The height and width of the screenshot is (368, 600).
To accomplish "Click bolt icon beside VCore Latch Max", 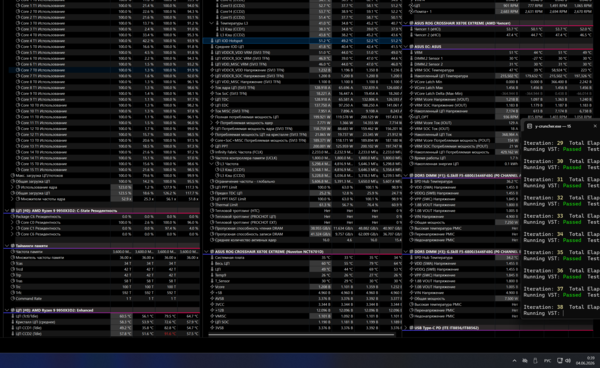I will coord(412,88).
